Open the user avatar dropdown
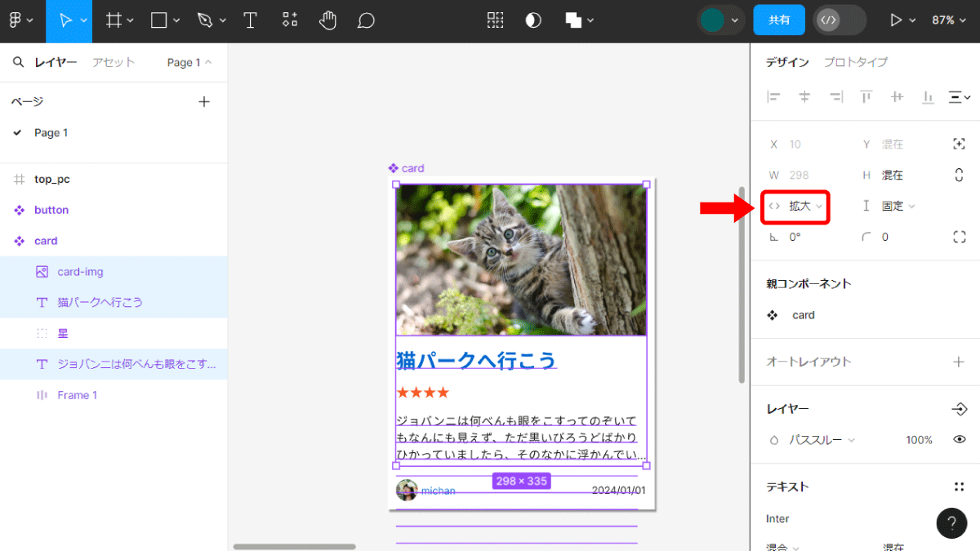The height and width of the screenshot is (551, 980). tap(721, 20)
